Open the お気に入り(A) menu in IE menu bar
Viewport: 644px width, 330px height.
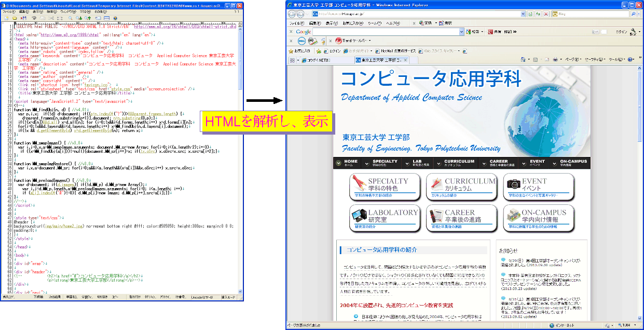click(353, 23)
